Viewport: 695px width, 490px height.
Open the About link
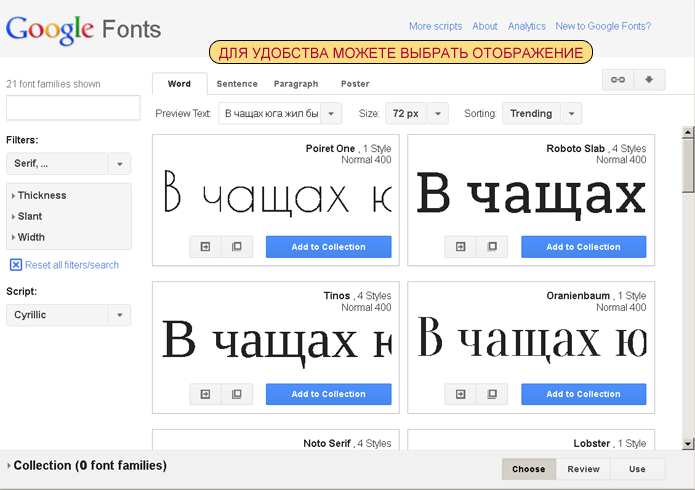click(484, 26)
